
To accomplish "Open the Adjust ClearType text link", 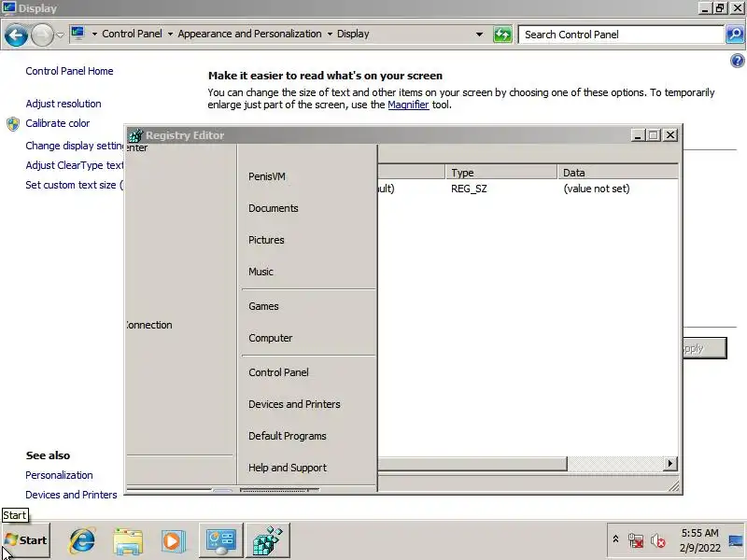I will [75, 165].
